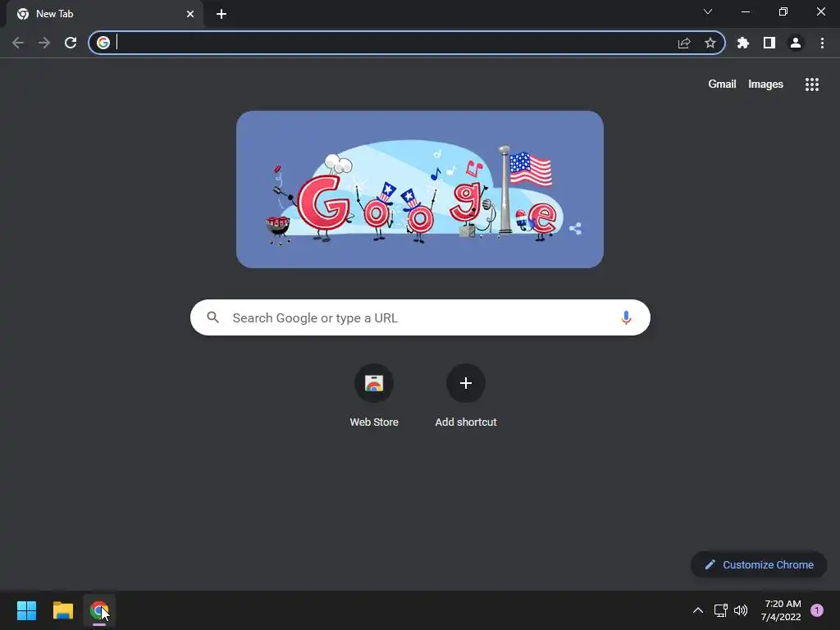Open the Windows Start menu

[x=26, y=610]
